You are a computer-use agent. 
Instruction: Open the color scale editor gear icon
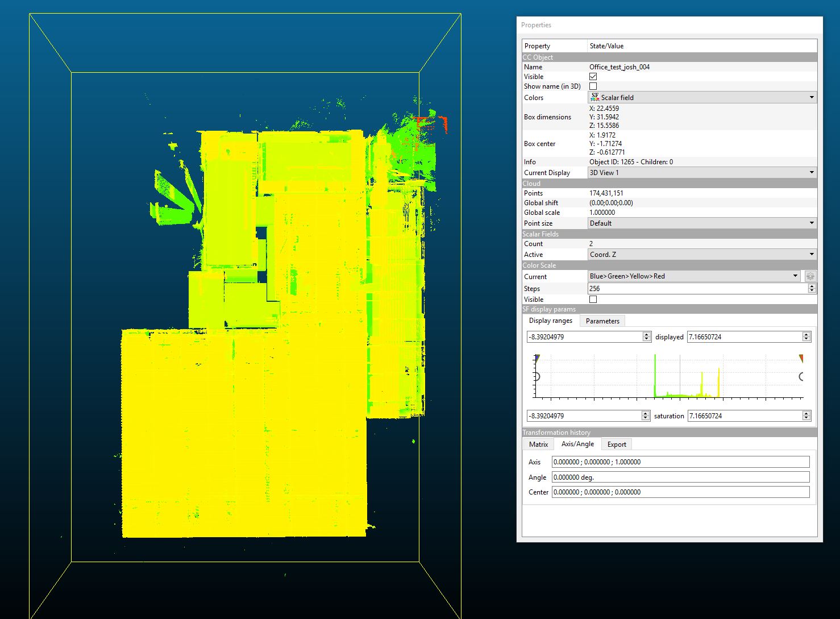(x=810, y=276)
